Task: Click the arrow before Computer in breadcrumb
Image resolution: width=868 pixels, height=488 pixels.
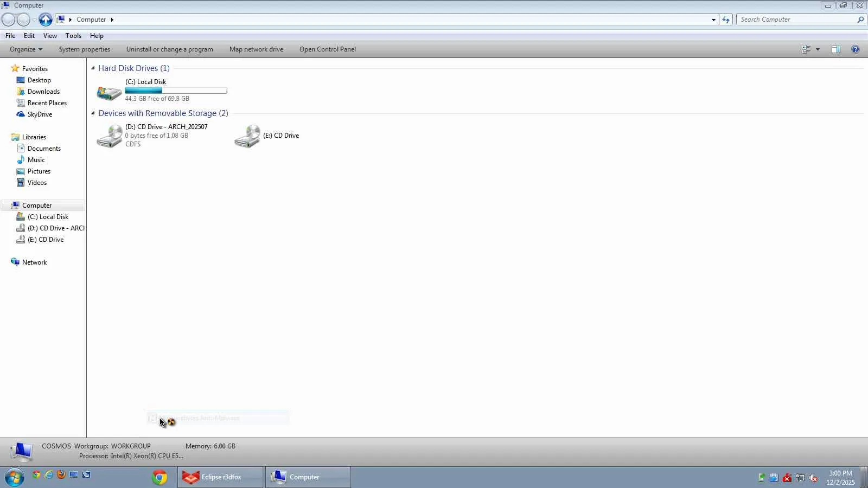Action: point(71,20)
